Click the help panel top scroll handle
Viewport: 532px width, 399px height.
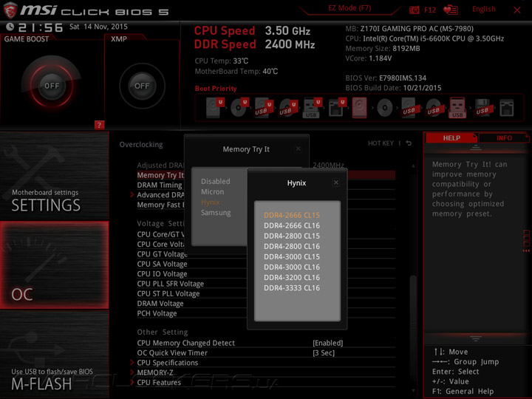point(476,147)
